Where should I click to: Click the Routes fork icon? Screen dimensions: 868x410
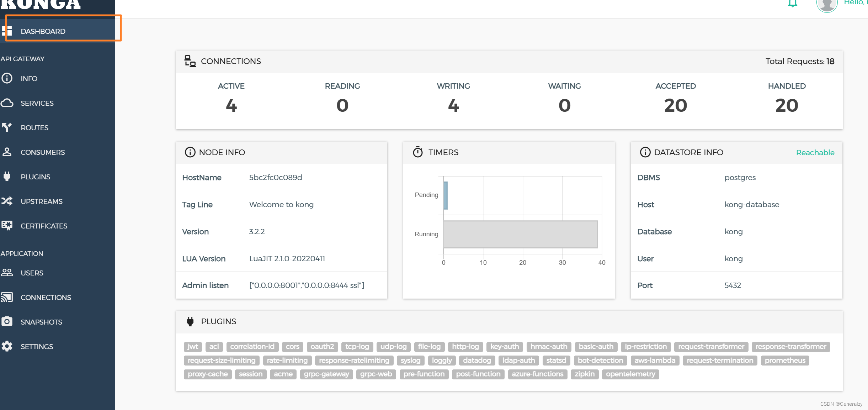tap(7, 127)
